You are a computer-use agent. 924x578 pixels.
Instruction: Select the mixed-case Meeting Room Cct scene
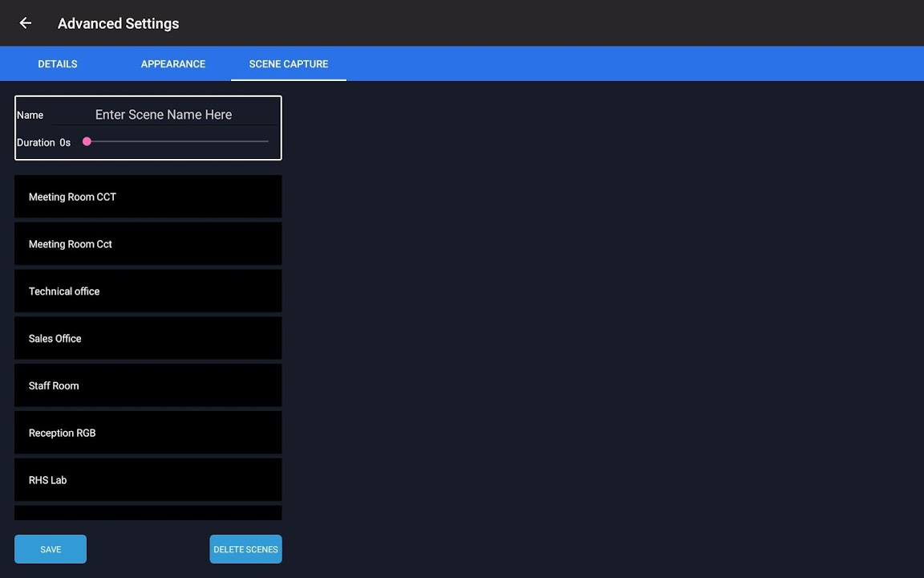pyautogui.click(x=148, y=244)
